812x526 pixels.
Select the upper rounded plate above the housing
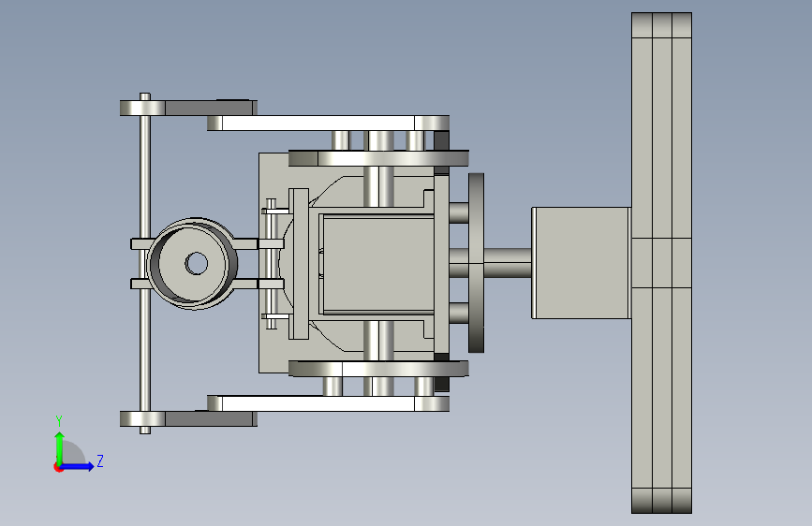[x=378, y=158]
